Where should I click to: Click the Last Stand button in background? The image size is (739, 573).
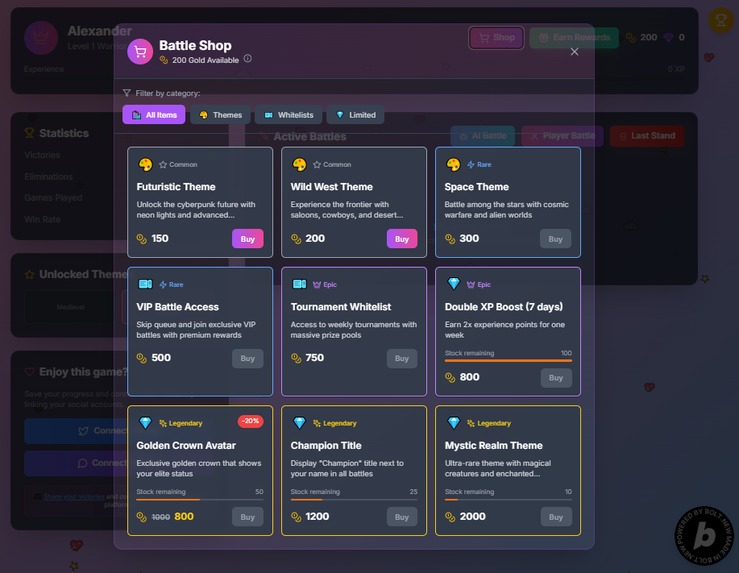click(647, 136)
